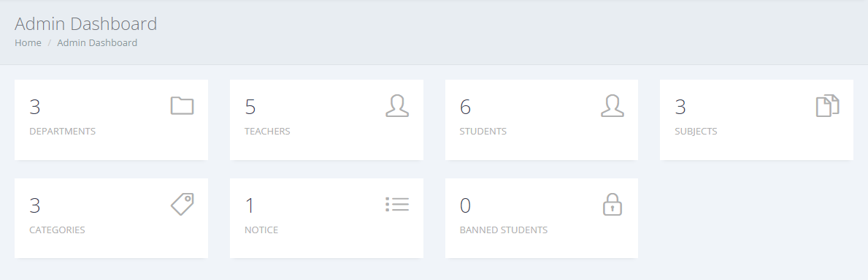
Task: Click the padlock icon on Banned Students card
Action: 612,204
